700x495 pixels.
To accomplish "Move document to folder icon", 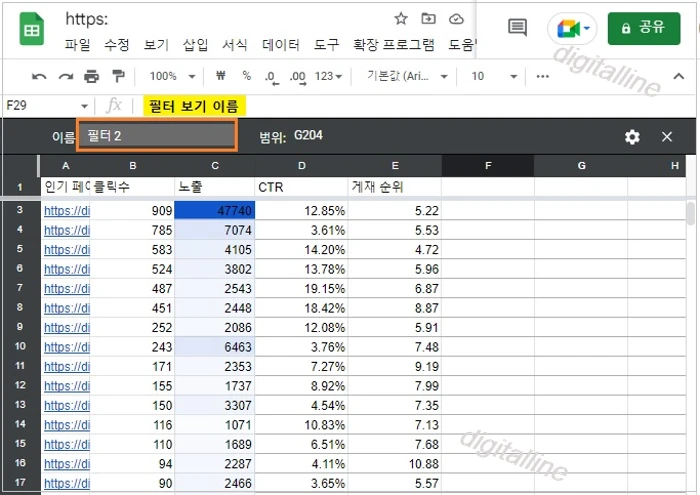I will click(x=429, y=19).
